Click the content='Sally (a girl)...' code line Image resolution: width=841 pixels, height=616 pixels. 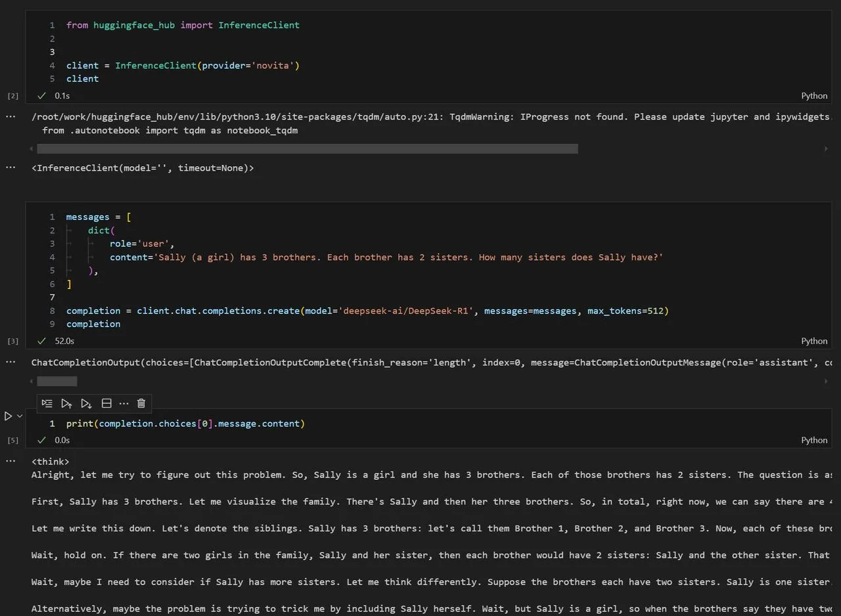pos(386,257)
